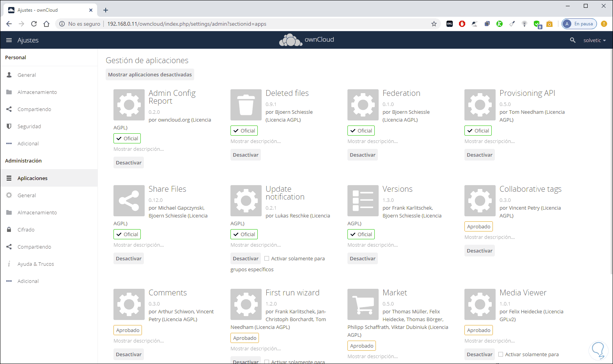
Task: Go back to the previous page
Action: coord(9,24)
